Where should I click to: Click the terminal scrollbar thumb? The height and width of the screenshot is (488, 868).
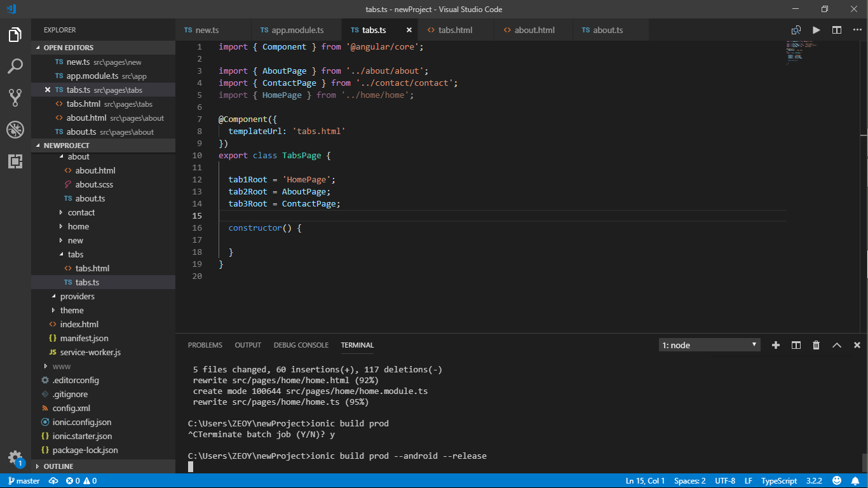coord(864,462)
